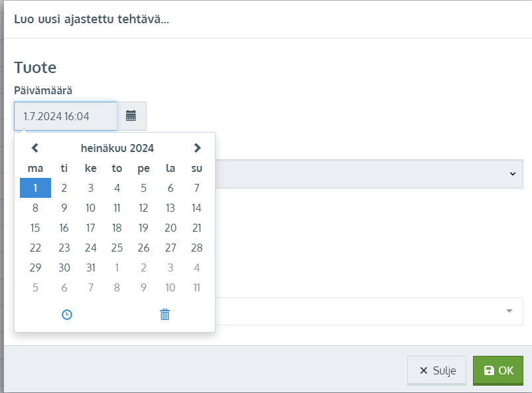
Task: Pick July 3 in calendar
Action: tap(91, 188)
